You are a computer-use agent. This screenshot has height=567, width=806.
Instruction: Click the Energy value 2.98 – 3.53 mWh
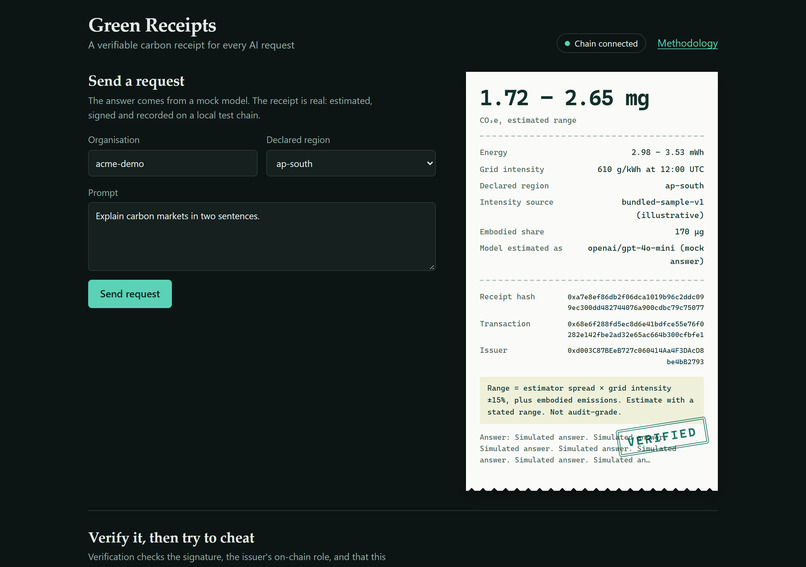pos(667,152)
